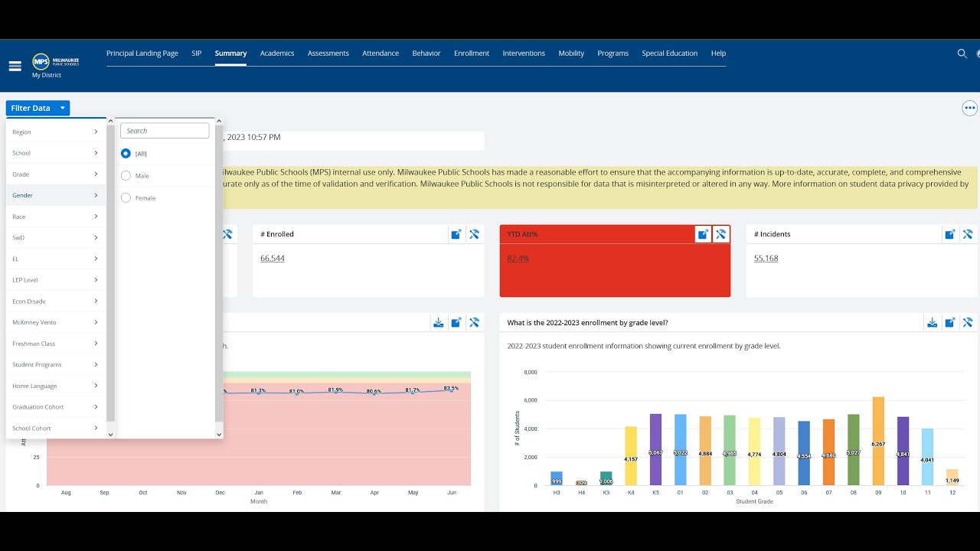Expand the Student Programs filter
Image resolution: width=980 pixels, height=551 pixels.
tap(56, 365)
